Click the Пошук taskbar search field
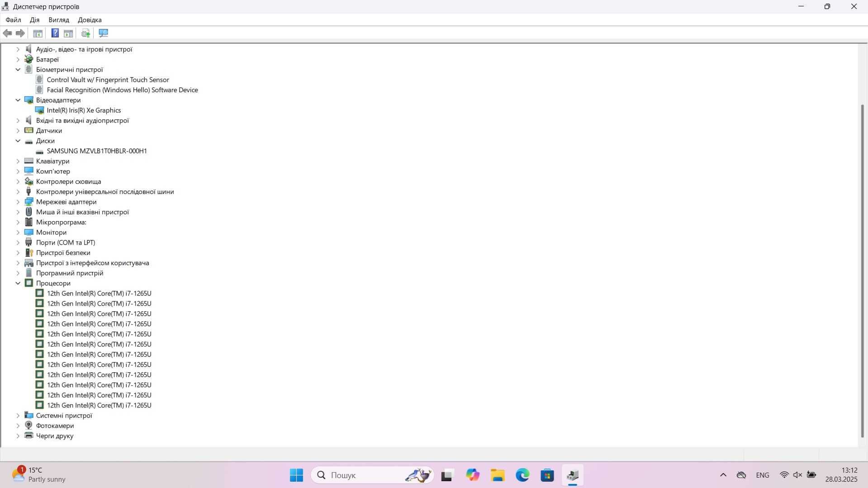 coord(372,475)
